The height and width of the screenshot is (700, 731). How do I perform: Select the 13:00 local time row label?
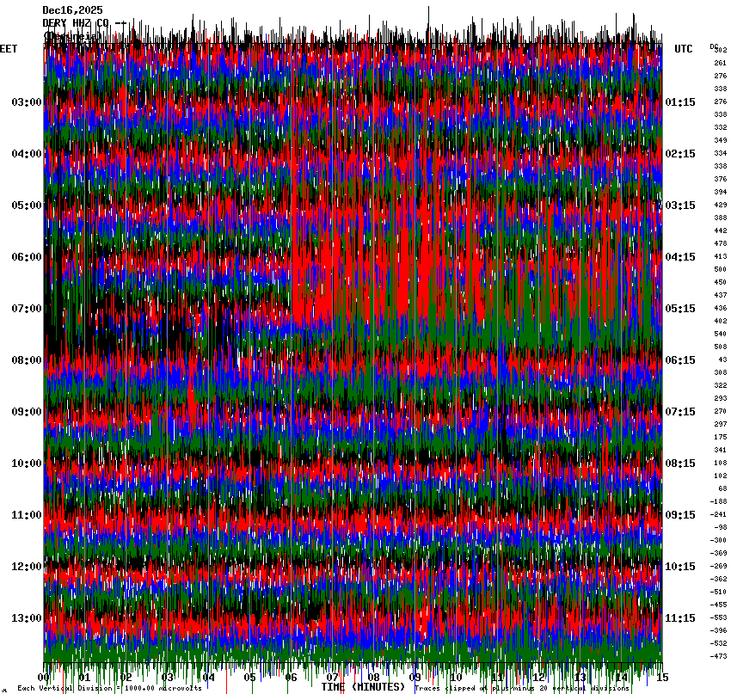click(x=26, y=618)
